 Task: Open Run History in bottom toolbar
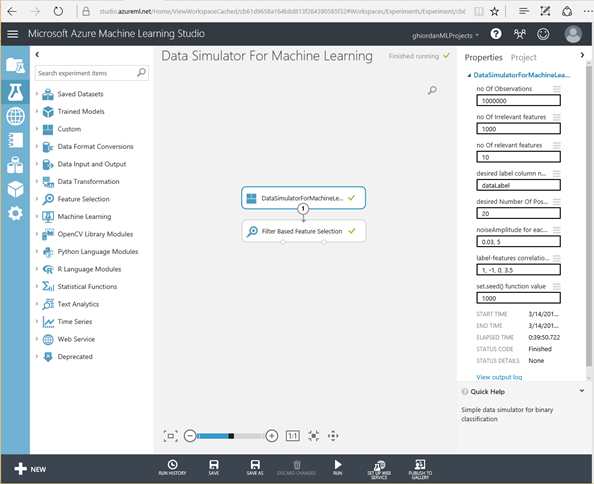[x=172, y=467]
